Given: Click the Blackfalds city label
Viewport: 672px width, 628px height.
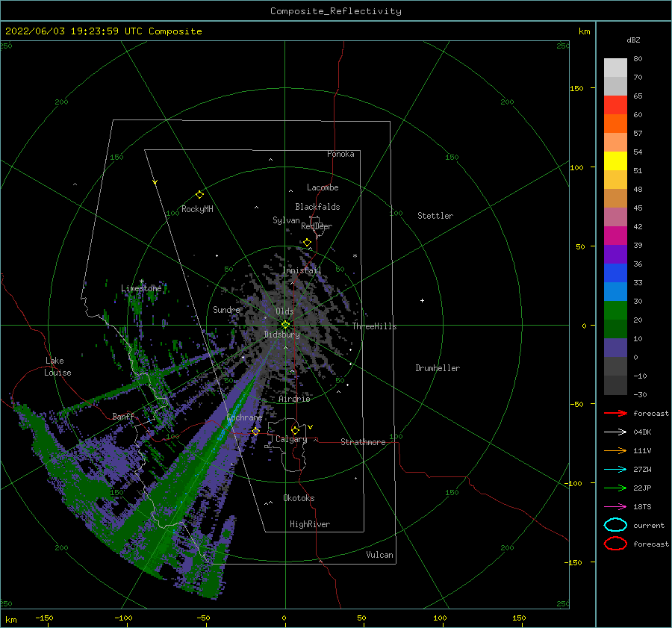Looking at the screenshot, I should [x=317, y=207].
